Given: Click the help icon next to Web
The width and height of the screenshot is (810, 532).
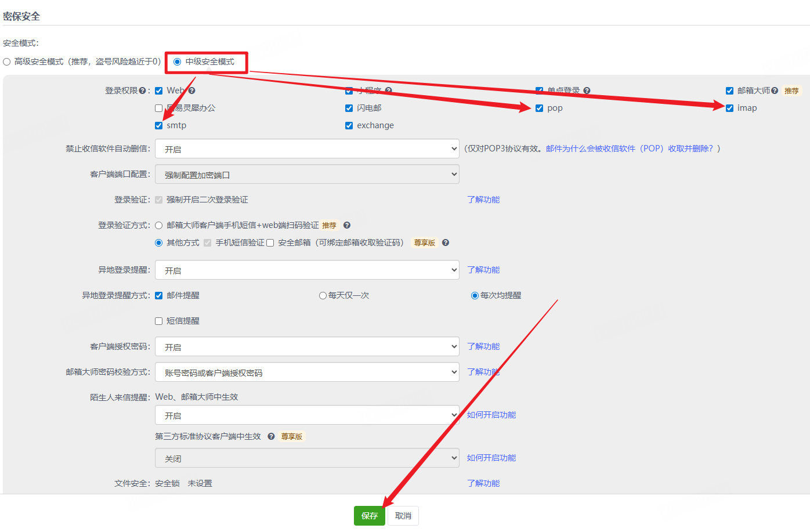Looking at the screenshot, I should (x=192, y=91).
